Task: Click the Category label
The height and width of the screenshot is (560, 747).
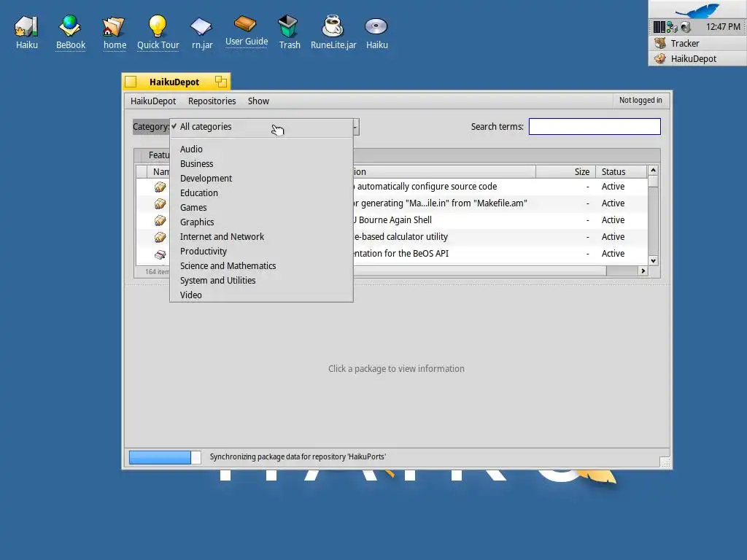Action: (x=150, y=127)
